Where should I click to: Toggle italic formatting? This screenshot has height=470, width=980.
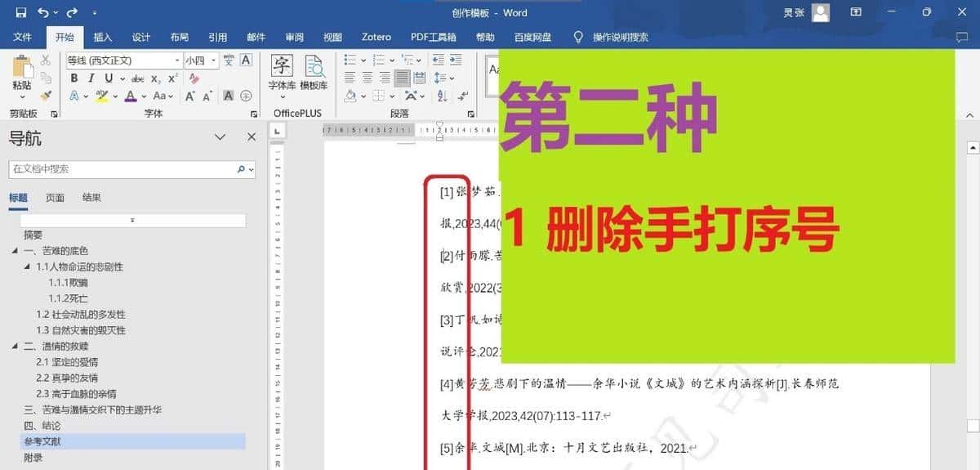[x=91, y=78]
